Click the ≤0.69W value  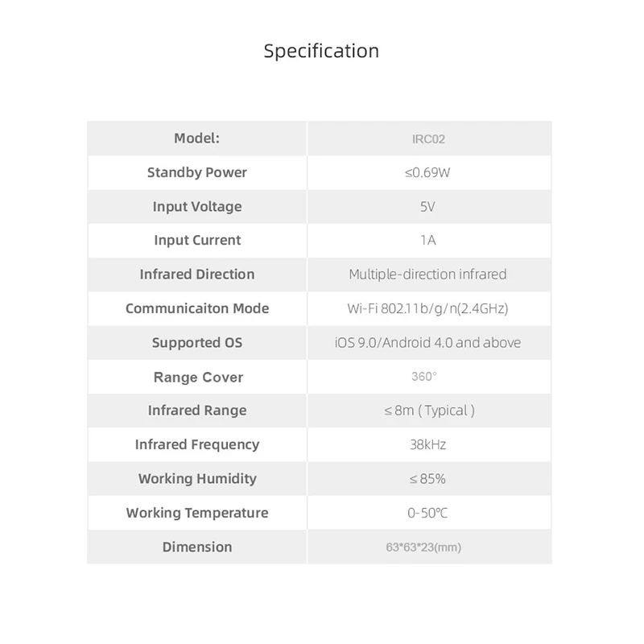point(427,173)
